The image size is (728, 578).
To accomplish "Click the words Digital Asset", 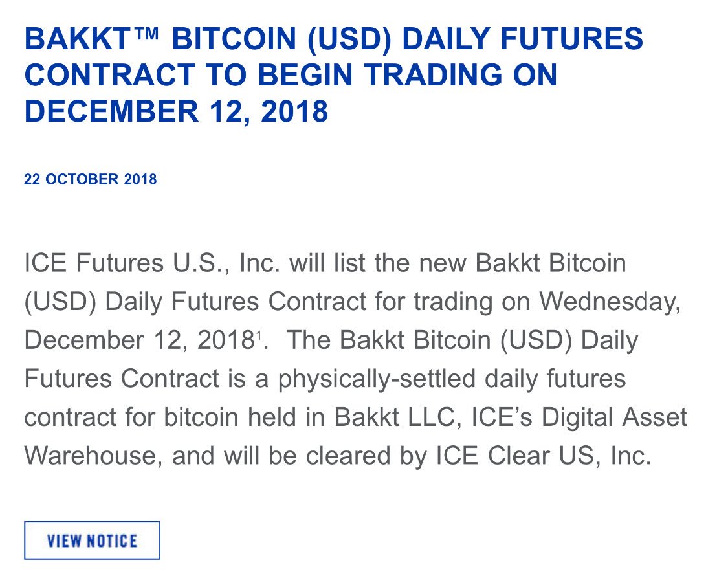I will point(614,418).
